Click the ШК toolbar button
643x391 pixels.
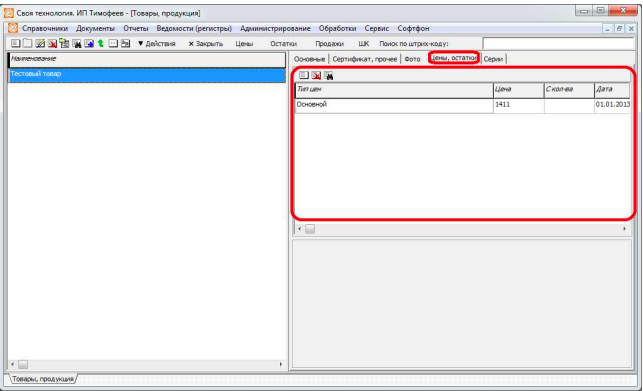pos(363,43)
